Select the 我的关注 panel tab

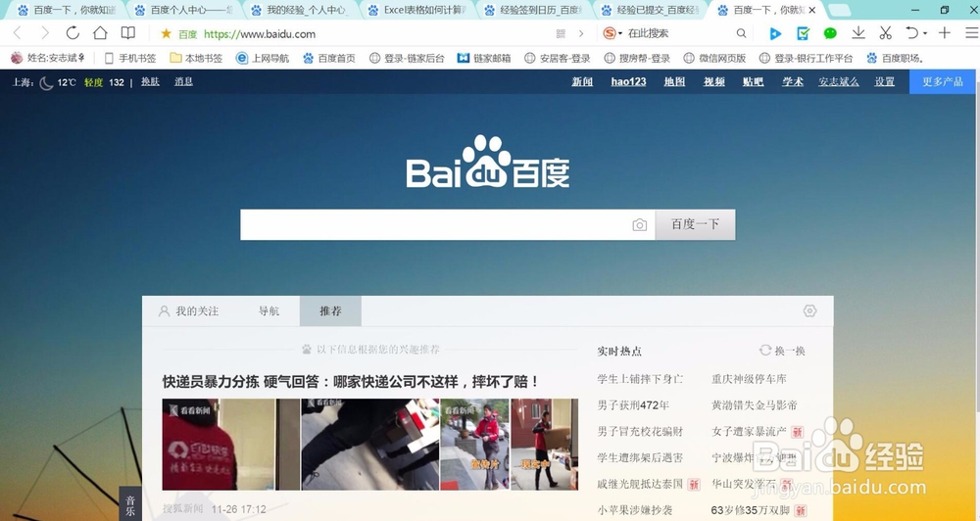point(189,311)
